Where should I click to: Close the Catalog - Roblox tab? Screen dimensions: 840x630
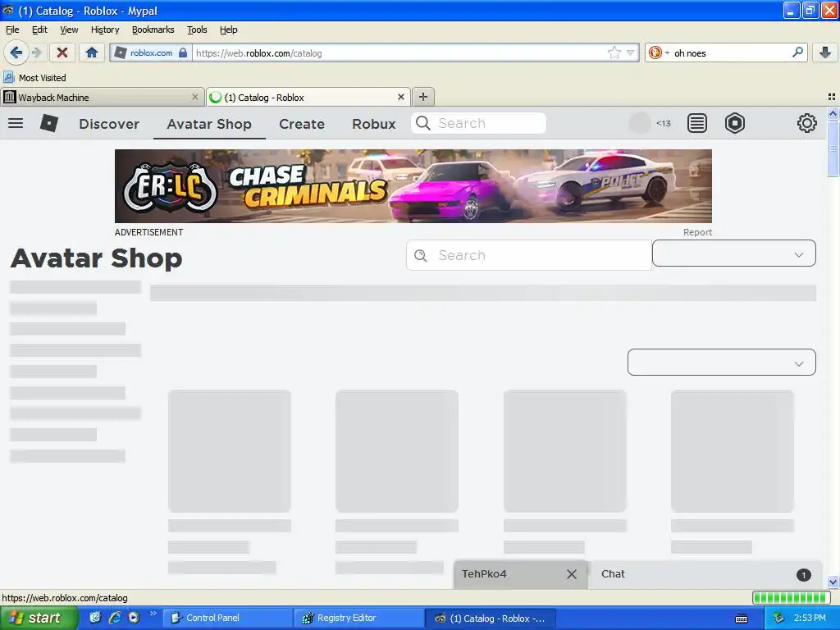400,97
